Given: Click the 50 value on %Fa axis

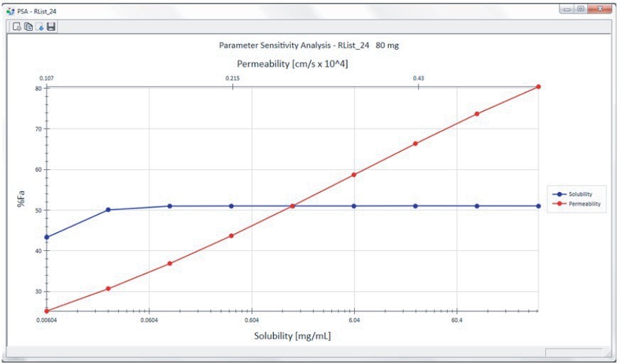Looking at the screenshot, I should [x=38, y=210].
